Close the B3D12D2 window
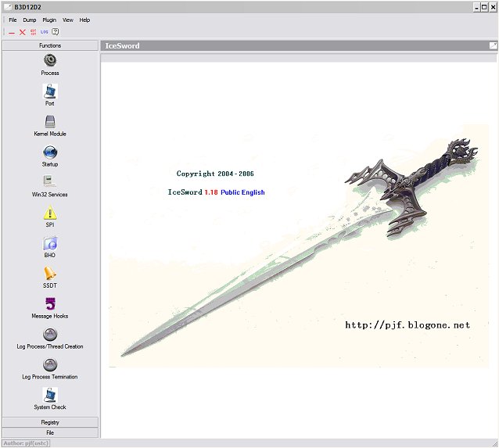Screen dimensions: 499x448 pos(493,7)
